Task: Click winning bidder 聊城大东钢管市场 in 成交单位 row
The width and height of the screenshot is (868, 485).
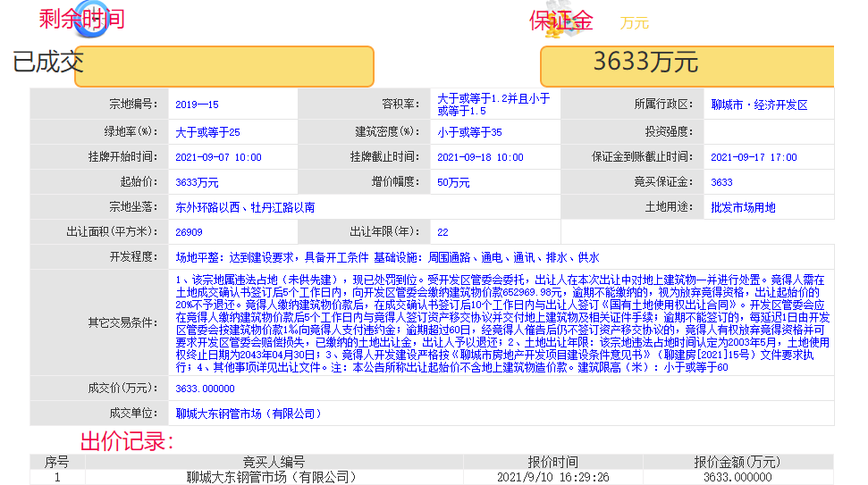Action: pos(249,414)
